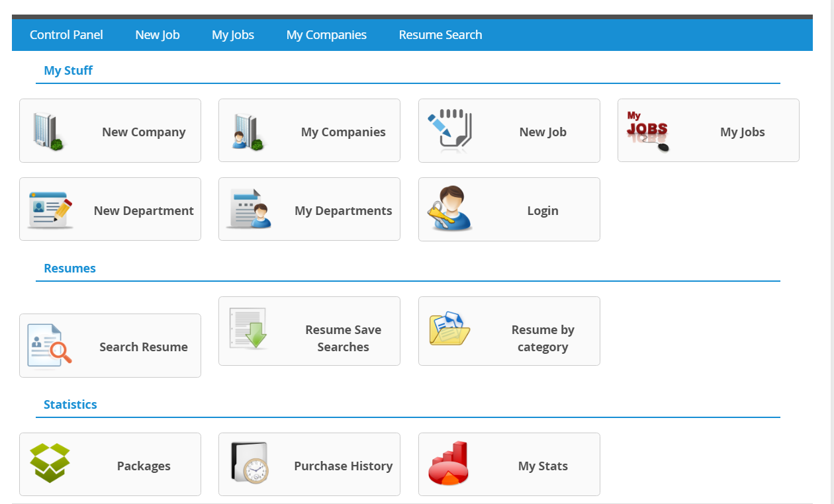The image size is (834, 504).
Task: Choose New Job in the top navigation bar
Action: 158,35
